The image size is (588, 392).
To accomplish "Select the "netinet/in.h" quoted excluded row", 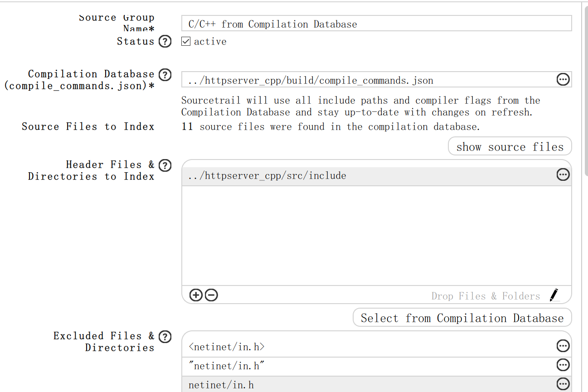I will pos(376,366).
